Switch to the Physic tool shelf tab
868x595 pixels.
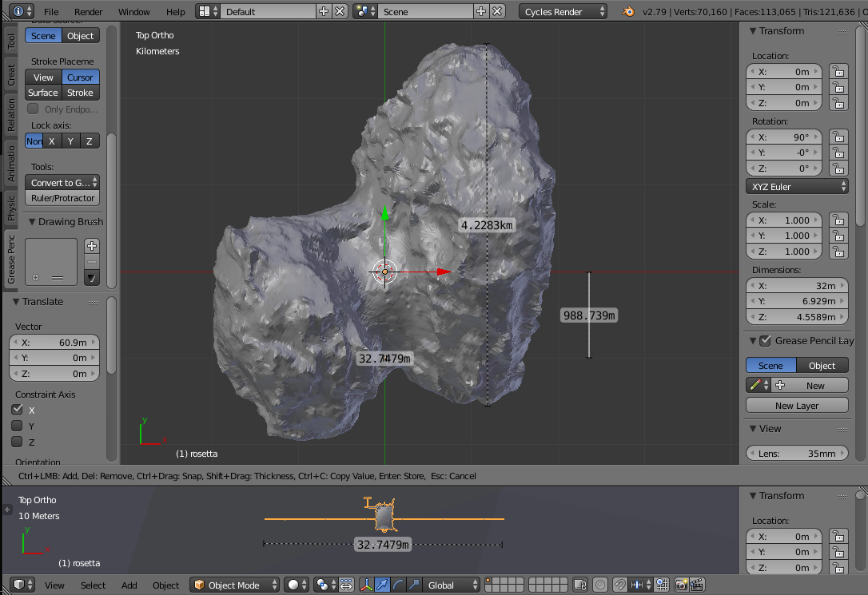10,208
